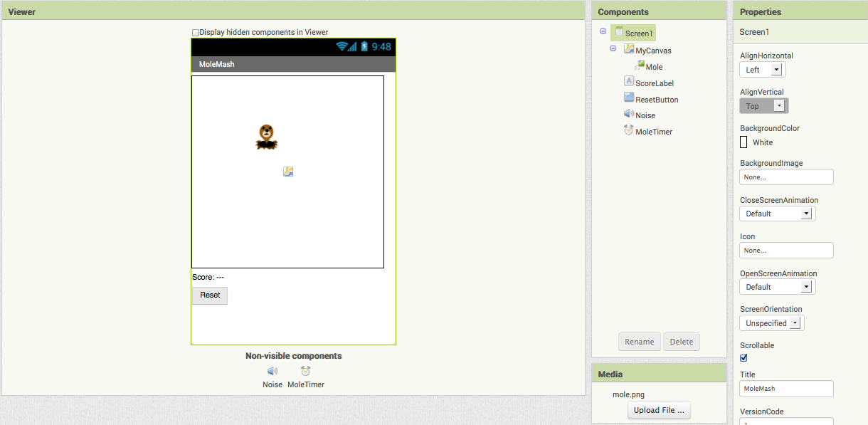
Task: Click the mole sprite on the canvas
Action: coord(266,137)
